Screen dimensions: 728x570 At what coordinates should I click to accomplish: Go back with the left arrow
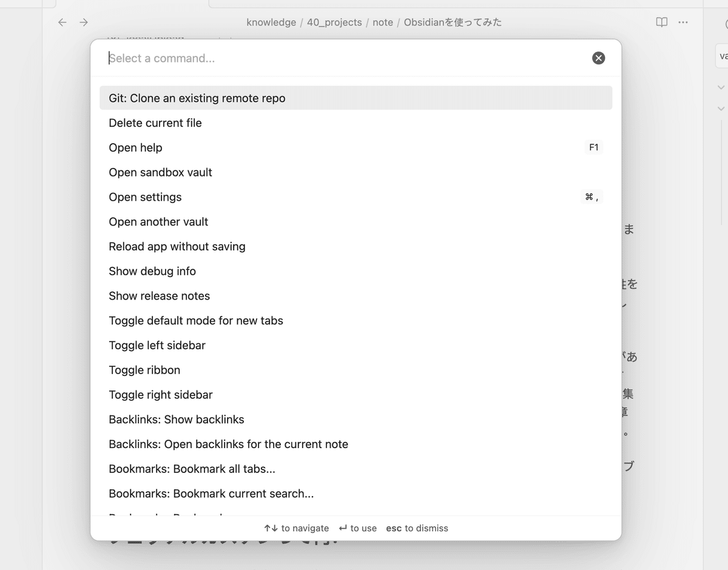tap(62, 22)
